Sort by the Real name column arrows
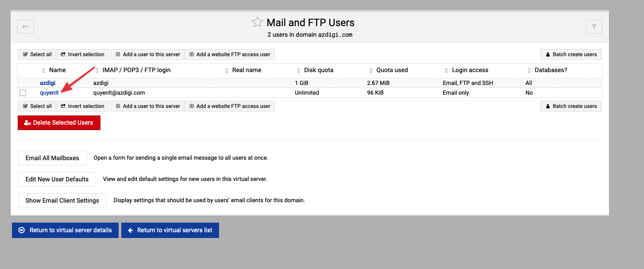The width and height of the screenshot is (644, 269). [x=227, y=70]
